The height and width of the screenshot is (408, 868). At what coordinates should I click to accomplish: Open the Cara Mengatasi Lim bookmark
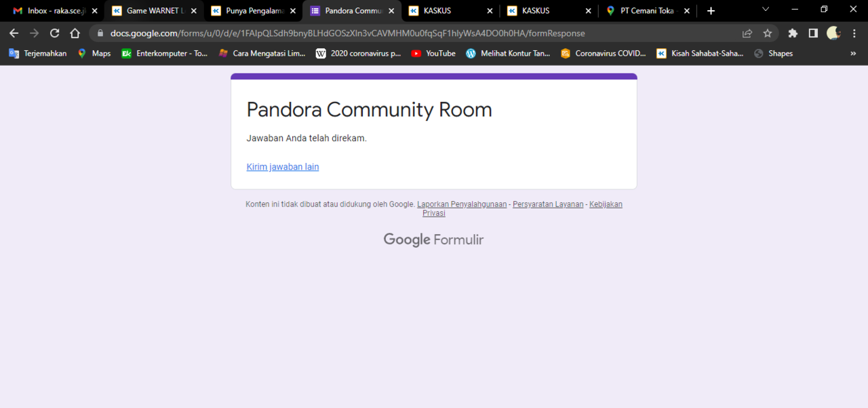(x=262, y=54)
